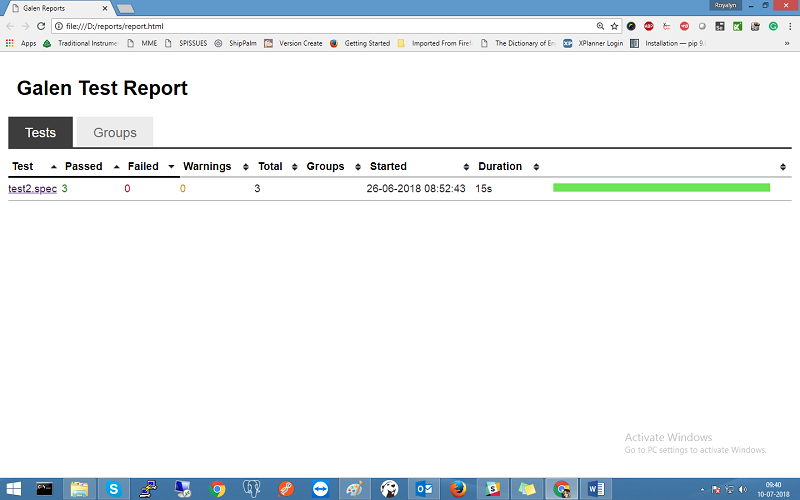This screenshot has width=800, height=500.
Task: Open the test2.spec test link
Action: (32, 188)
